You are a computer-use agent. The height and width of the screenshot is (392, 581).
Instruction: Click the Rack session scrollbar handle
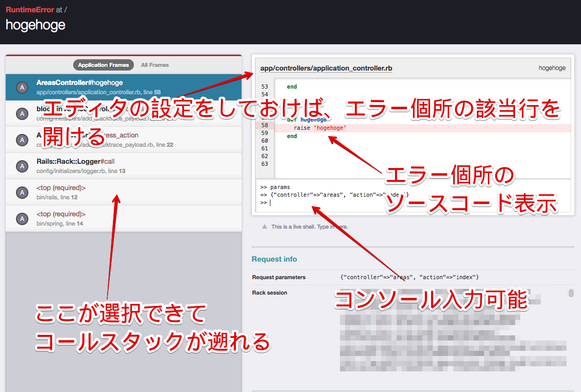click(571, 293)
